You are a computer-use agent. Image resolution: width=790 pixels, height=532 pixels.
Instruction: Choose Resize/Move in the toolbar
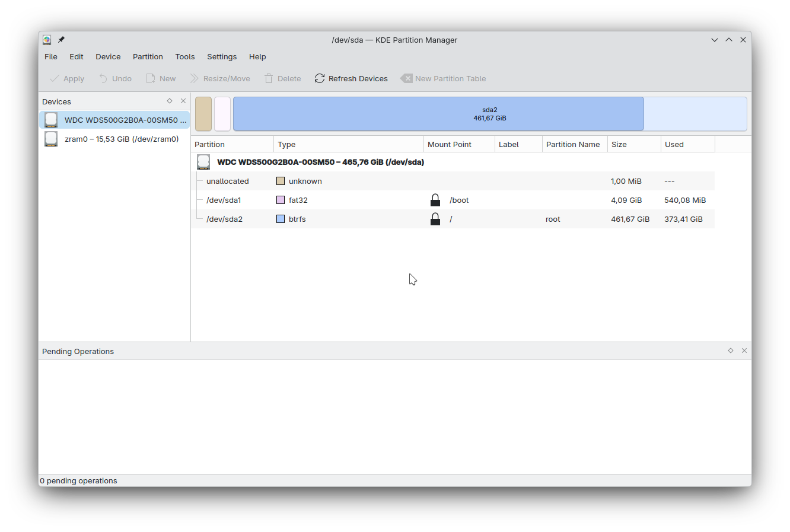click(x=220, y=78)
